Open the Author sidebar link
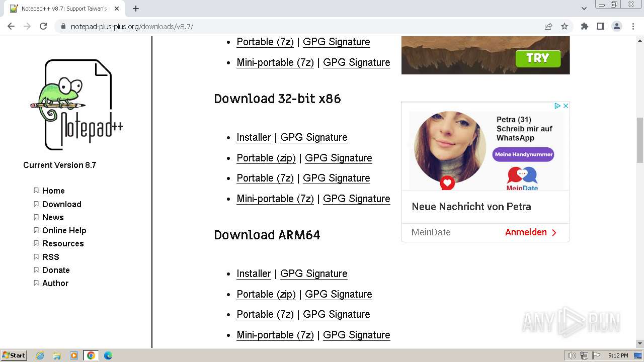 [55, 283]
